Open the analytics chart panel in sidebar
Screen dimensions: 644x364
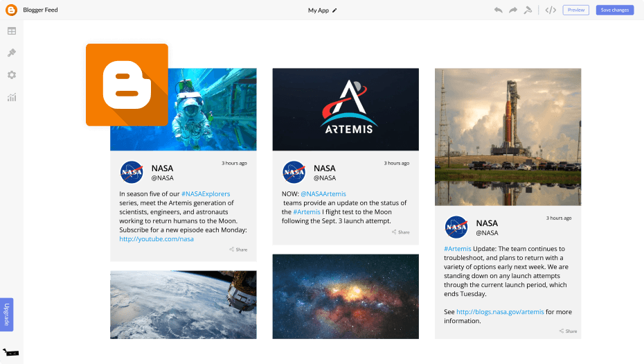[12, 97]
